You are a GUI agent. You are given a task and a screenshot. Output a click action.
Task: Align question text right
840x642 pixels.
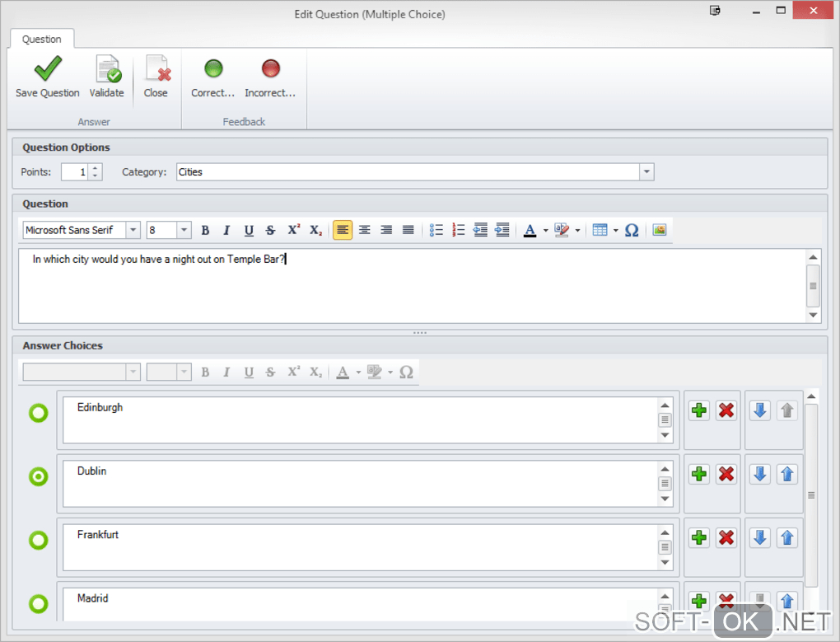(386, 230)
